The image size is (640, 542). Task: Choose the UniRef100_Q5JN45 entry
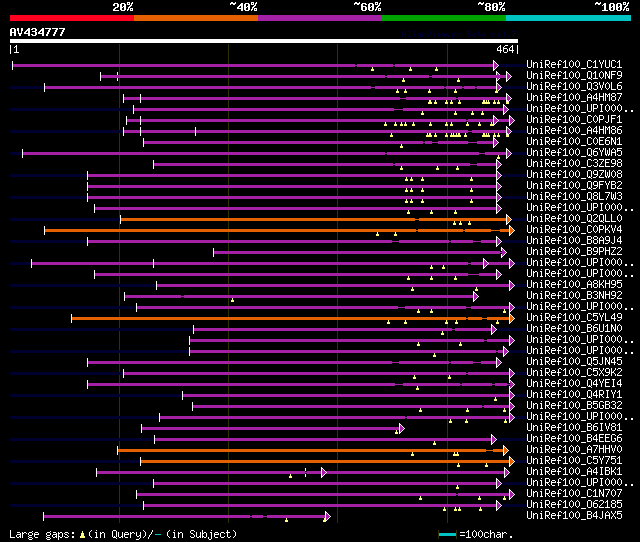coord(574,362)
